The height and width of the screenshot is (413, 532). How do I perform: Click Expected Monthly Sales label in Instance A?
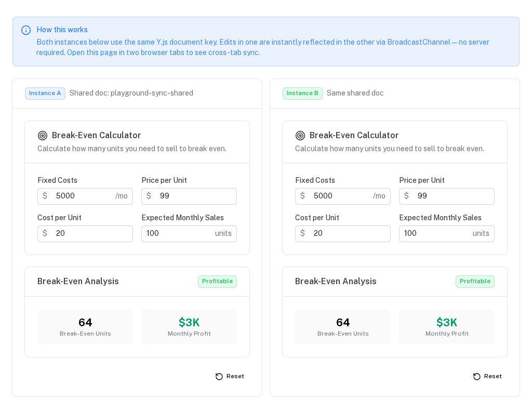pos(182,218)
